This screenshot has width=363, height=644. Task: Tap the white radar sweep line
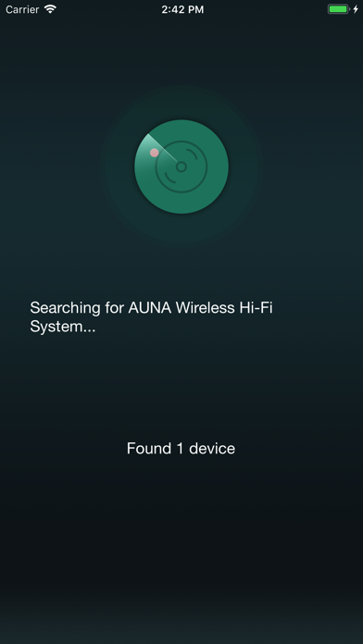click(x=162, y=147)
